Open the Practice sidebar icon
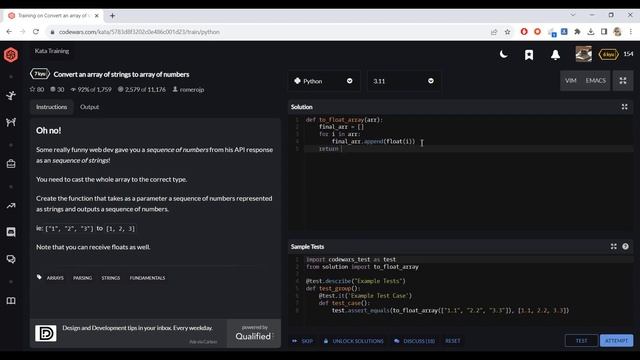The width and height of the screenshot is (640, 360). pos(11,96)
